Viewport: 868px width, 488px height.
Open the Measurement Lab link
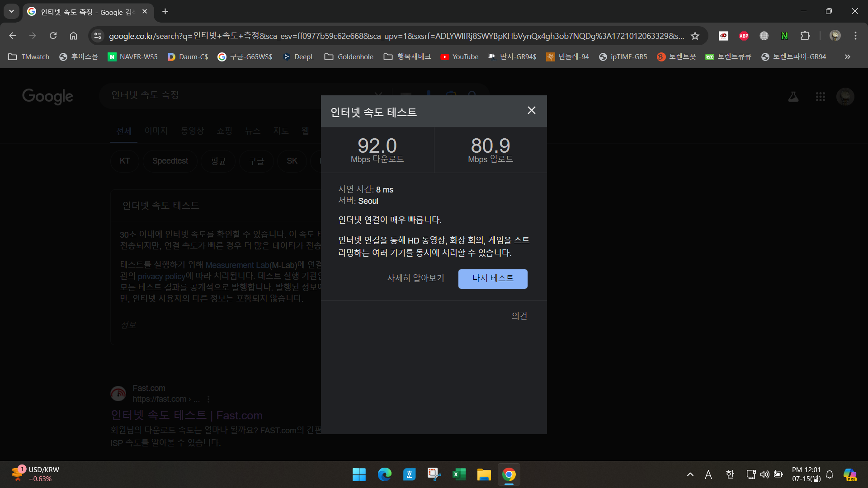pyautogui.click(x=237, y=265)
